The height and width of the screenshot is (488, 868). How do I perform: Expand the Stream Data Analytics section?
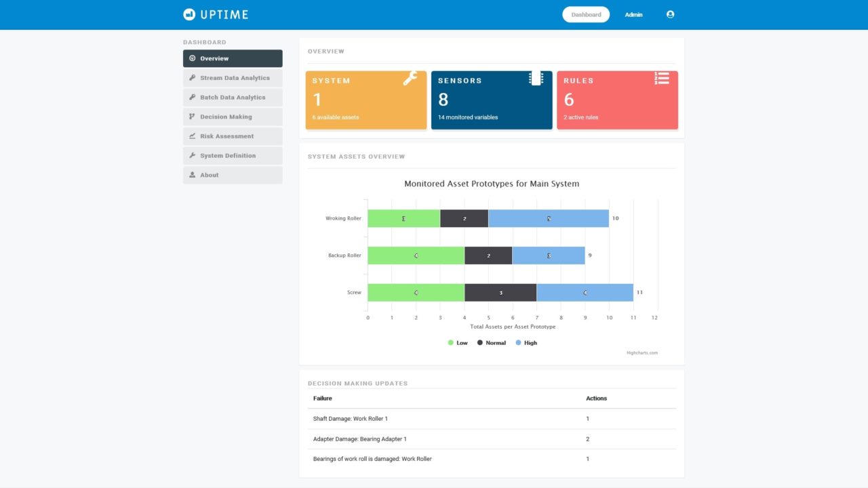[x=233, y=77]
